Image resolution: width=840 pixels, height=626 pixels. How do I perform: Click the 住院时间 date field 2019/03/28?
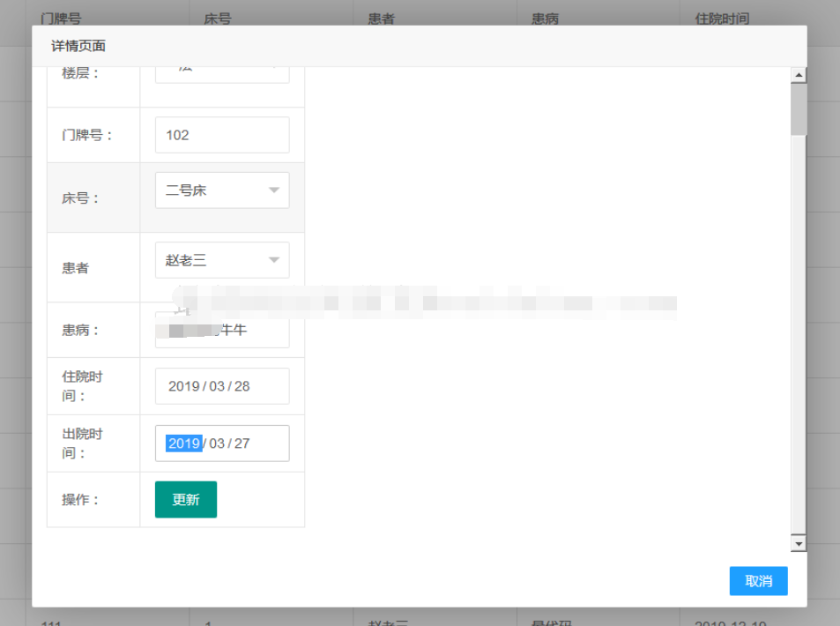222,386
